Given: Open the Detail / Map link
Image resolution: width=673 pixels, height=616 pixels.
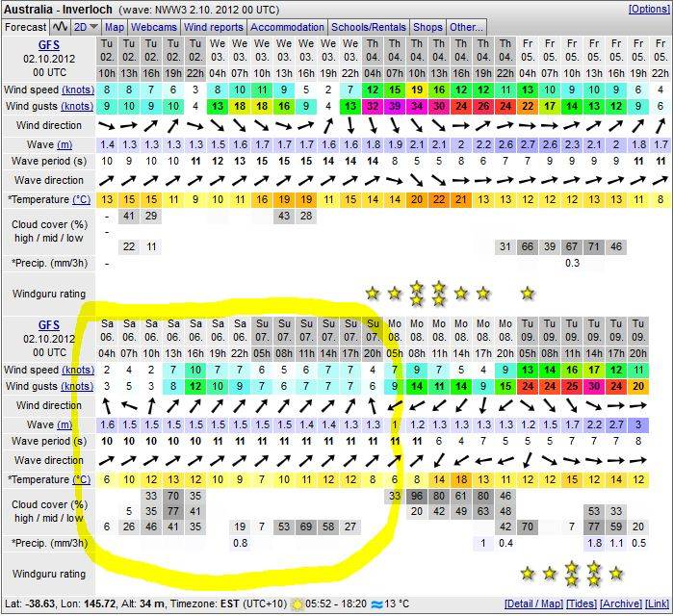Looking at the screenshot, I should (x=532, y=604).
